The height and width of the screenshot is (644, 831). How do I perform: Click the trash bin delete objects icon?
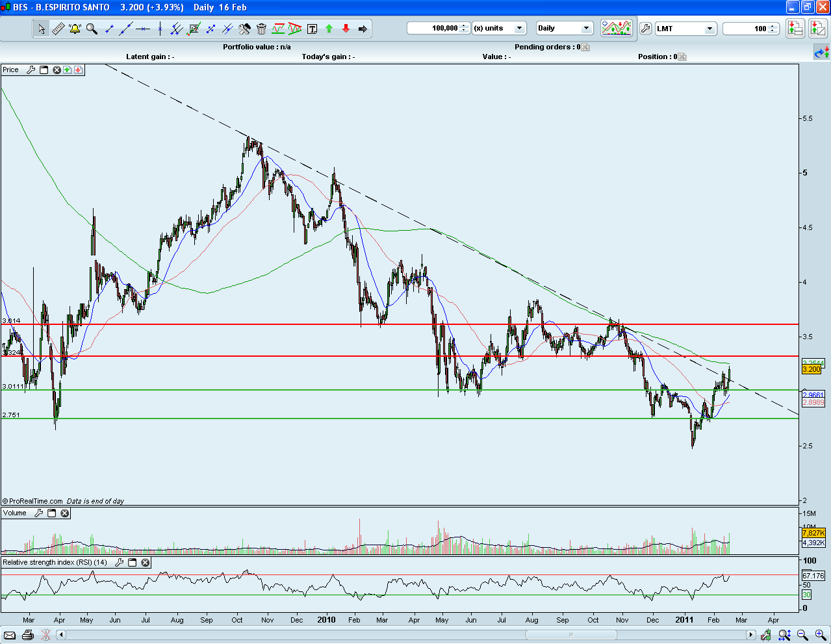(261, 29)
